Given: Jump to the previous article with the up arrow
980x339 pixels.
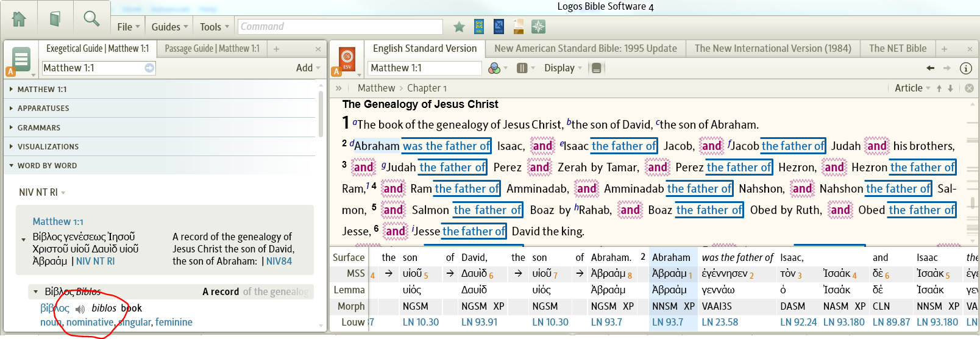Looking at the screenshot, I should coord(939,88).
